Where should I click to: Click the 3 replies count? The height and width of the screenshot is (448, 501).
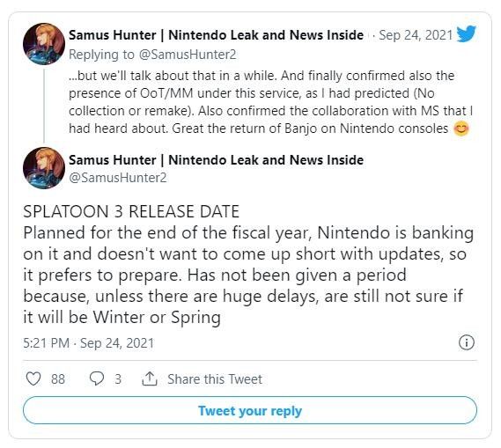(x=118, y=379)
